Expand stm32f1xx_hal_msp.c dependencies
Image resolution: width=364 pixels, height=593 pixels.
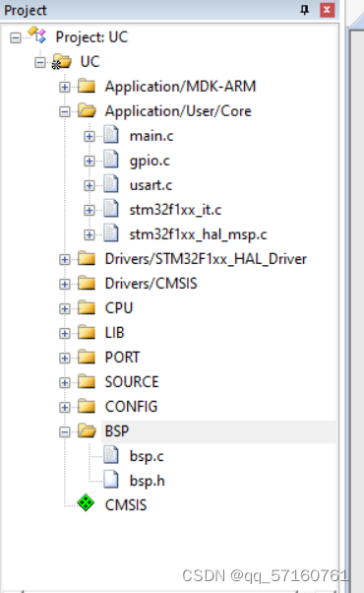(x=90, y=234)
